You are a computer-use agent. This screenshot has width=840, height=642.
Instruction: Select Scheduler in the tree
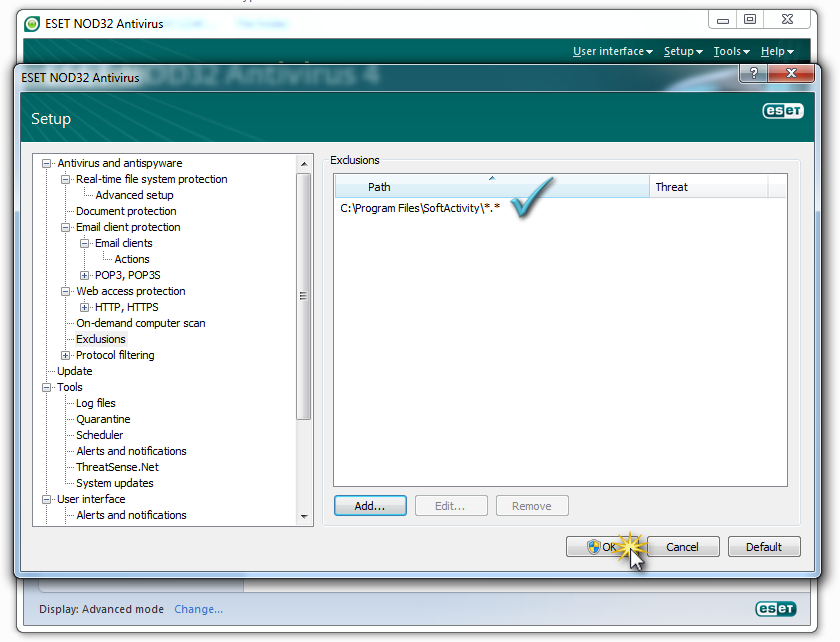99,435
